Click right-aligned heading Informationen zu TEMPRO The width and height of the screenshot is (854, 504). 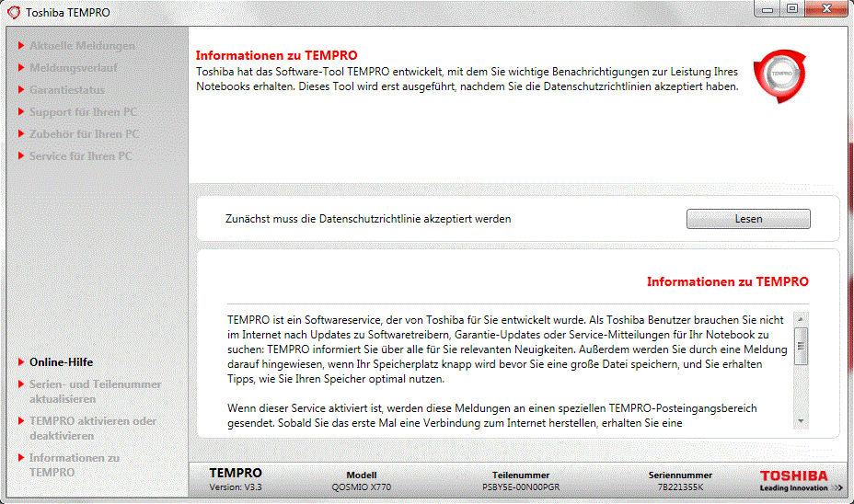coord(728,282)
